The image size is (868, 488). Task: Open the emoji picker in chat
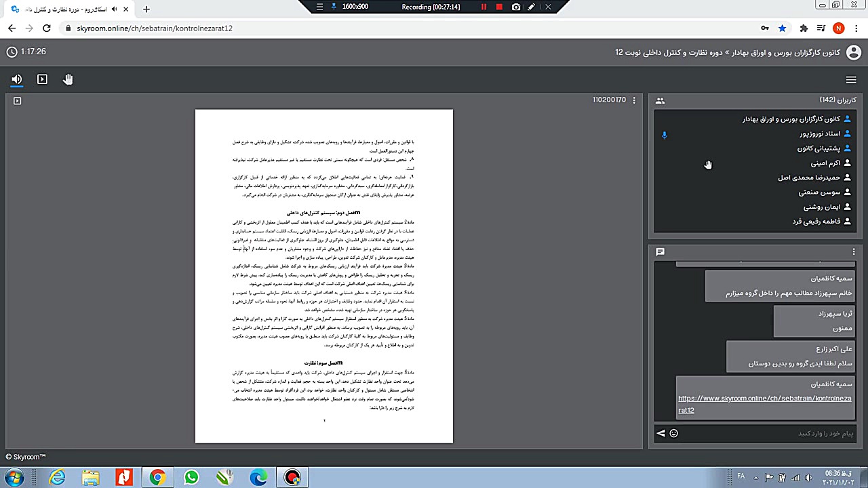pos(673,433)
